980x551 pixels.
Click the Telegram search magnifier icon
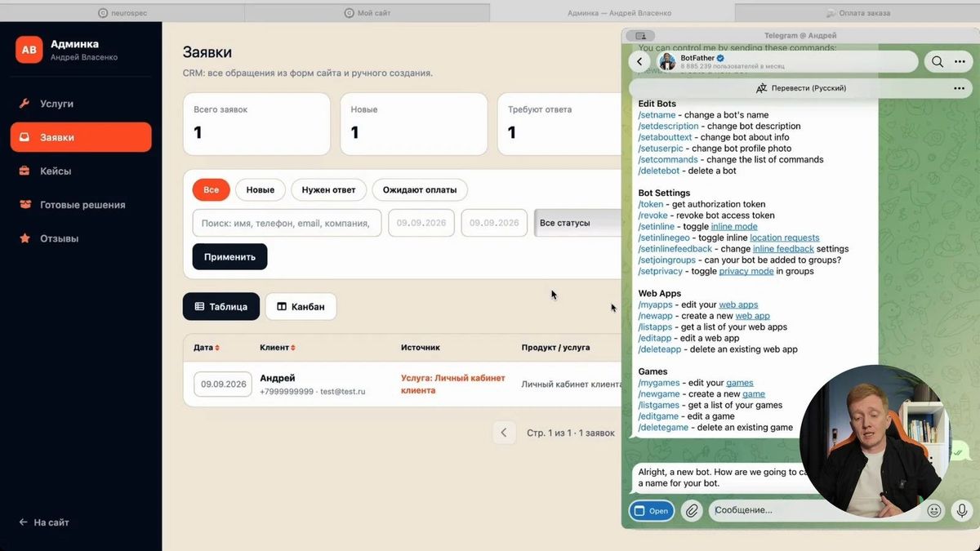click(938, 61)
